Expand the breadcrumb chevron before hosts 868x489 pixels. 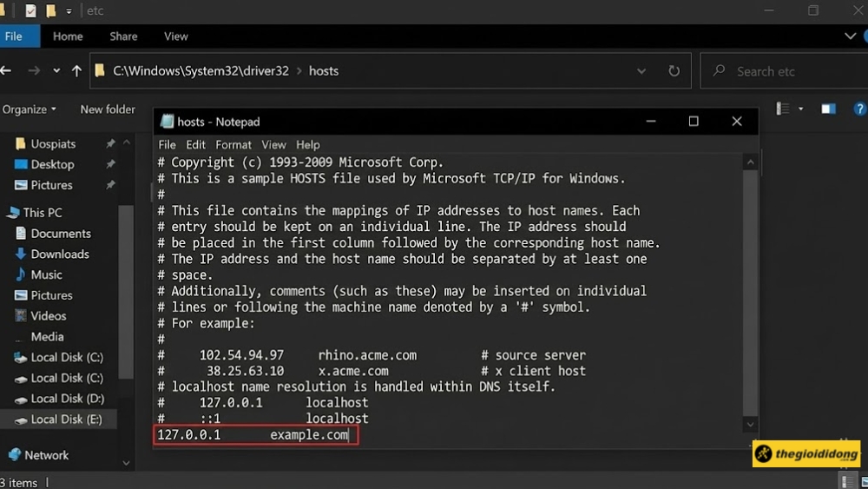[299, 71]
